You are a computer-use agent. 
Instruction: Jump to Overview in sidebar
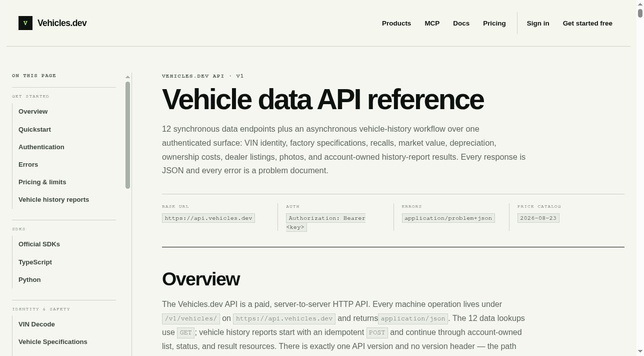[x=33, y=112]
